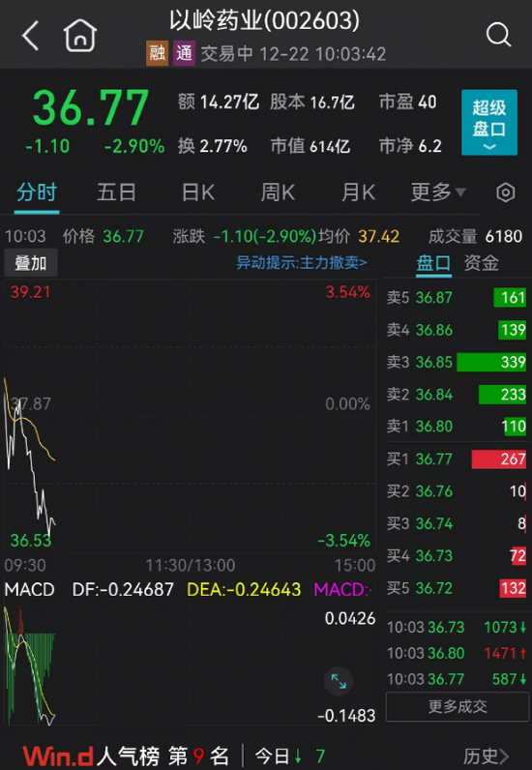Tap 额 14.27亿 turnover amount

click(x=218, y=103)
